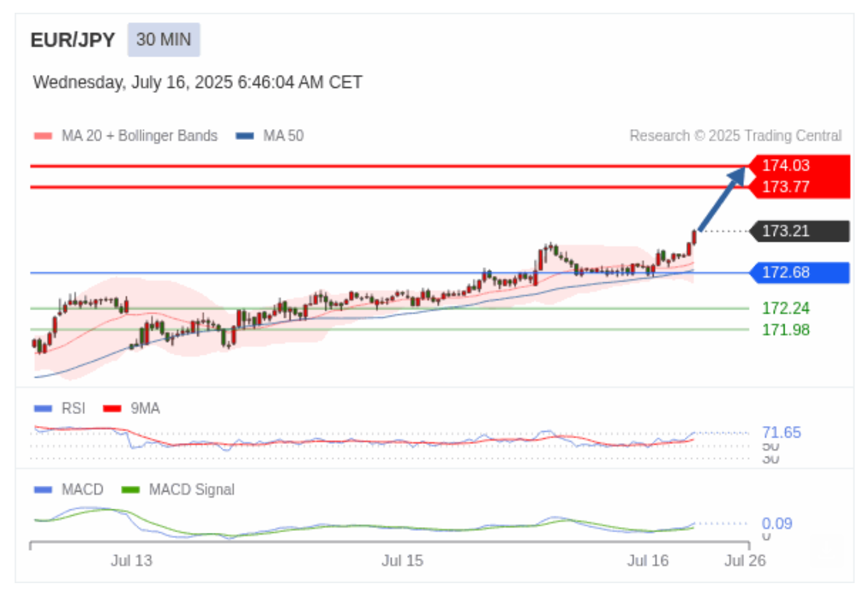
Task: Click the green 171.98 support label
Action: click(x=786, y=330)
